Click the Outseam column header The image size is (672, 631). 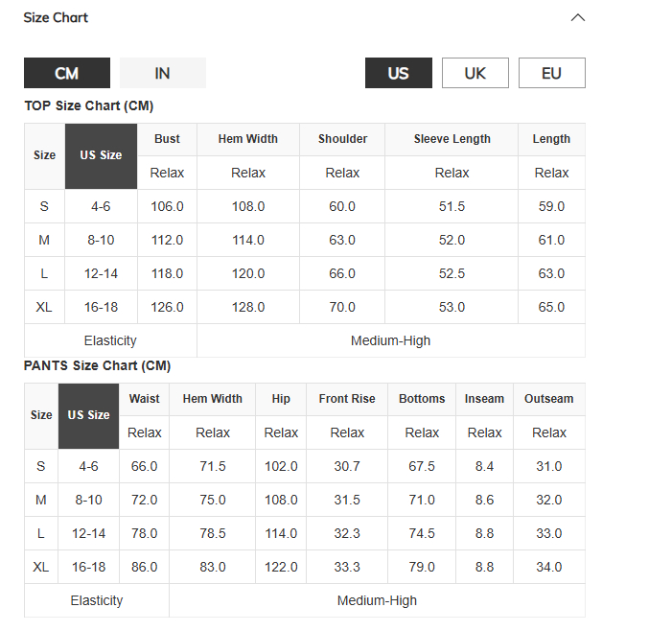point(548,399)
